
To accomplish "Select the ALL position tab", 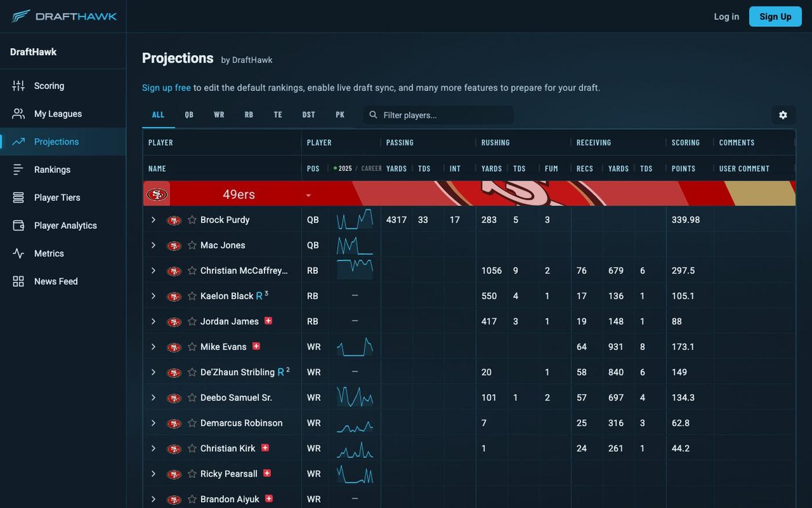I will pyautogui.click(x=158, y=115).
